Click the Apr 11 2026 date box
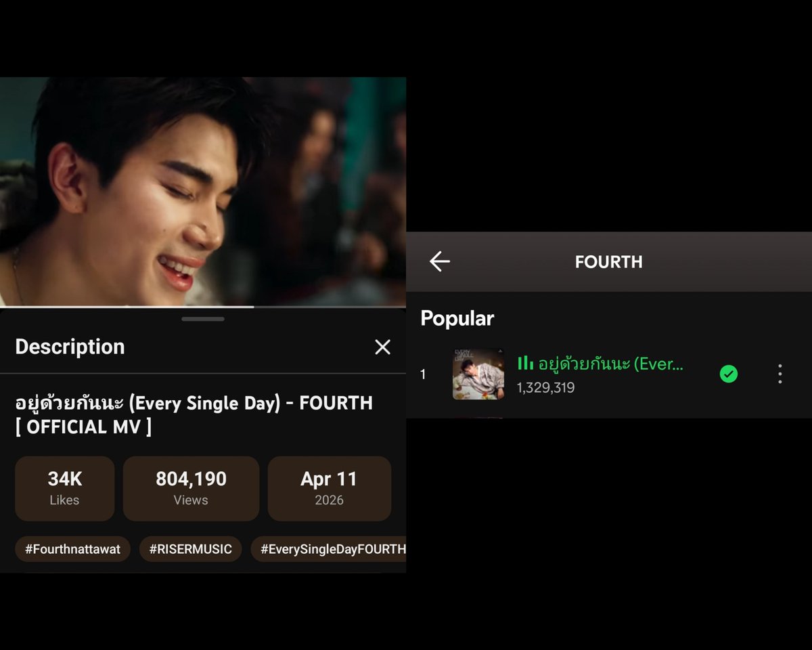 pyautogui.click(x=330, y=488)
